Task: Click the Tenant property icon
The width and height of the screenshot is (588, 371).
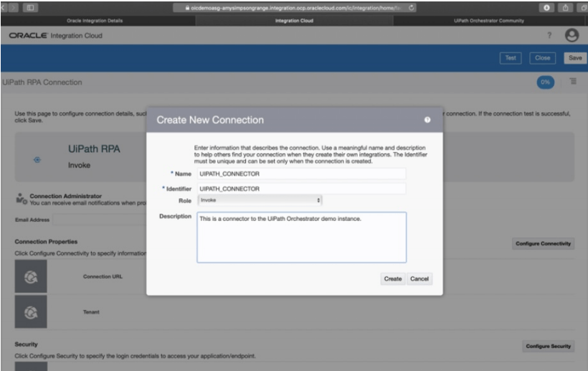Action: point(31,311)
